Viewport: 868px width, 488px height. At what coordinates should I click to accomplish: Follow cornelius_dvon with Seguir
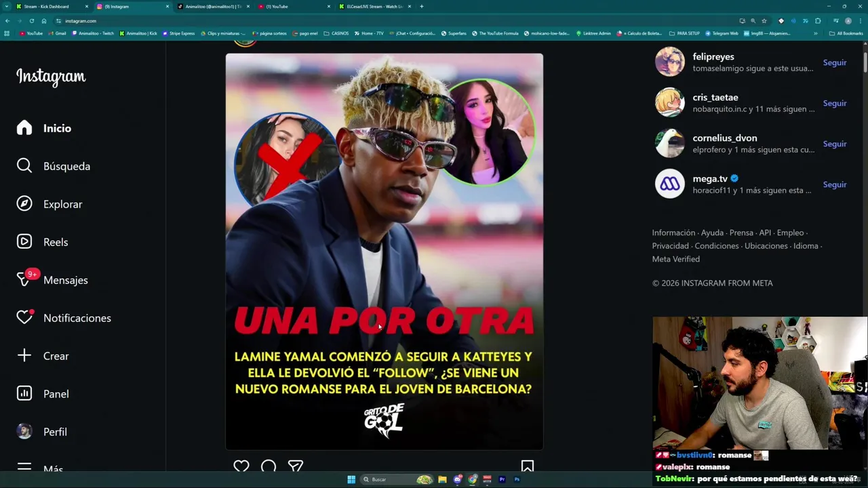click(x=835, y=144)
